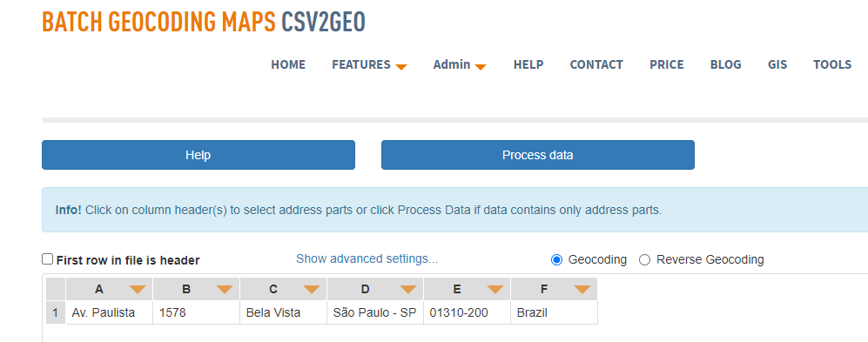Open the TOOLS menu item
Viewport: 868px width, 342px height.
[832, 64]
